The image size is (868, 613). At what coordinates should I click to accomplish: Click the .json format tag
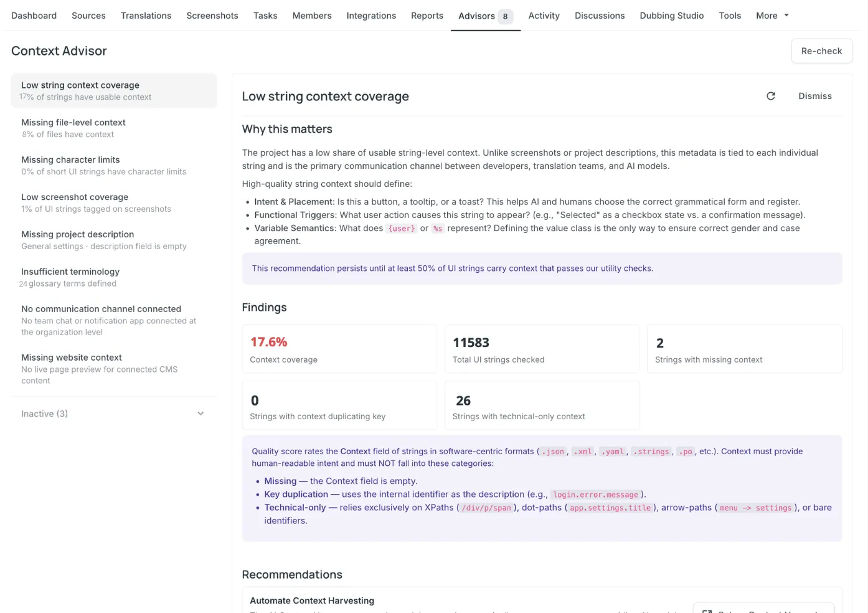pos(553,452)
